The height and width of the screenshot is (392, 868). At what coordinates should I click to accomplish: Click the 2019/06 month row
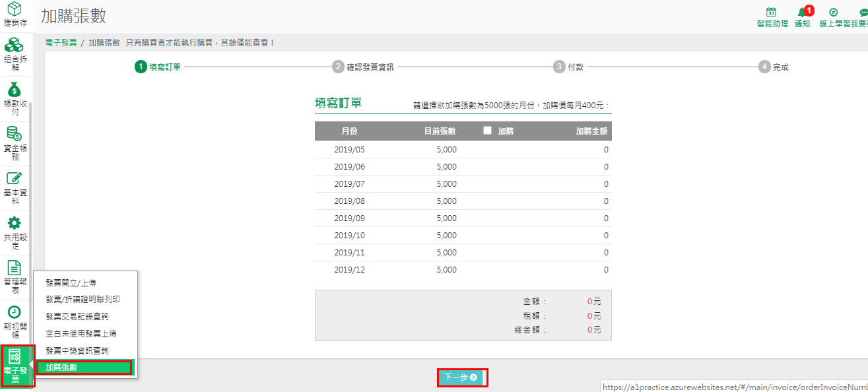tap(463, 167)
